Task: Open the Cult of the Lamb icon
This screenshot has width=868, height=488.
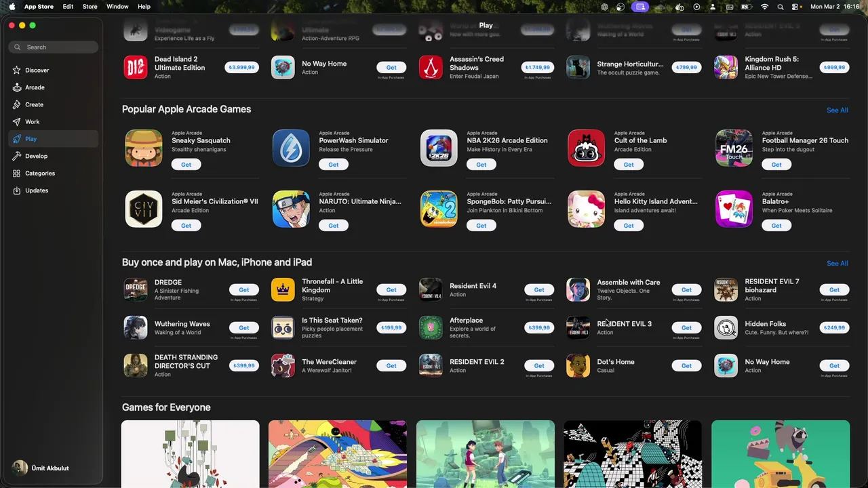Action: pos(586,148)
